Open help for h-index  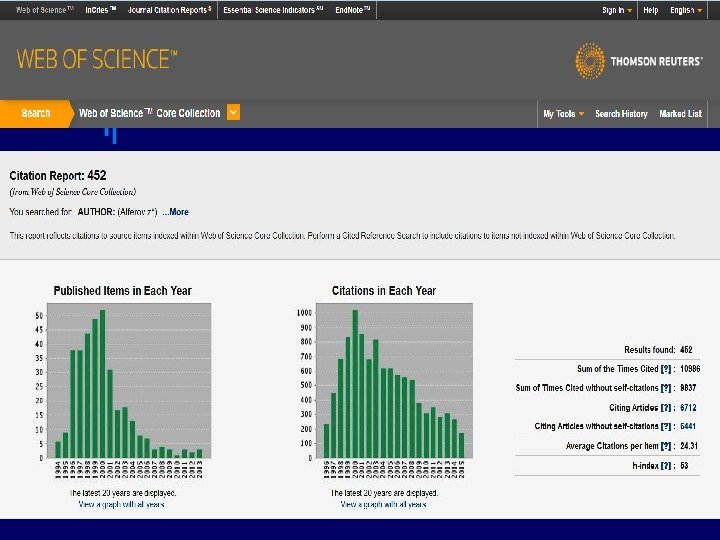pyautogui.click(x=665, y=466)
